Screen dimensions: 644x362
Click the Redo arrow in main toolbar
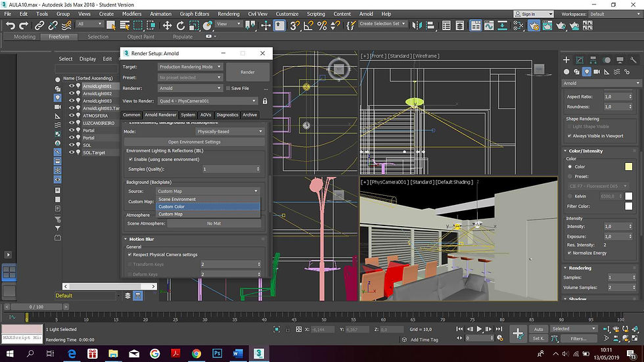pos(24,26)
